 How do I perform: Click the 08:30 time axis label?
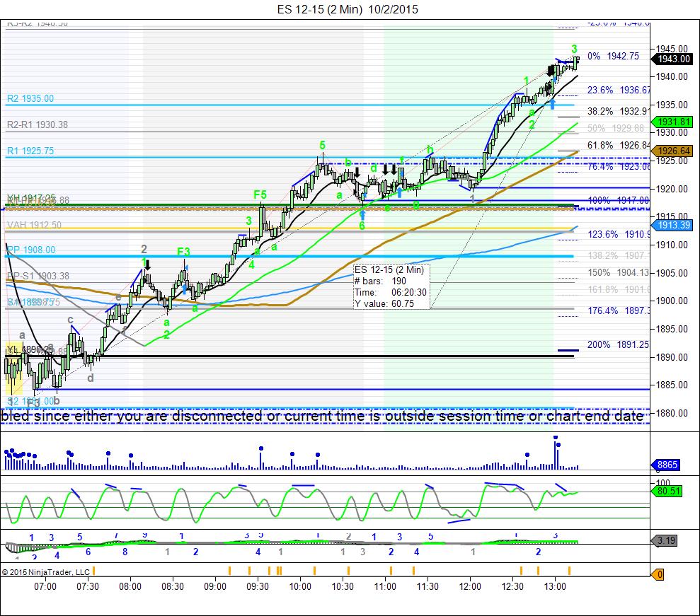[172, 586]
